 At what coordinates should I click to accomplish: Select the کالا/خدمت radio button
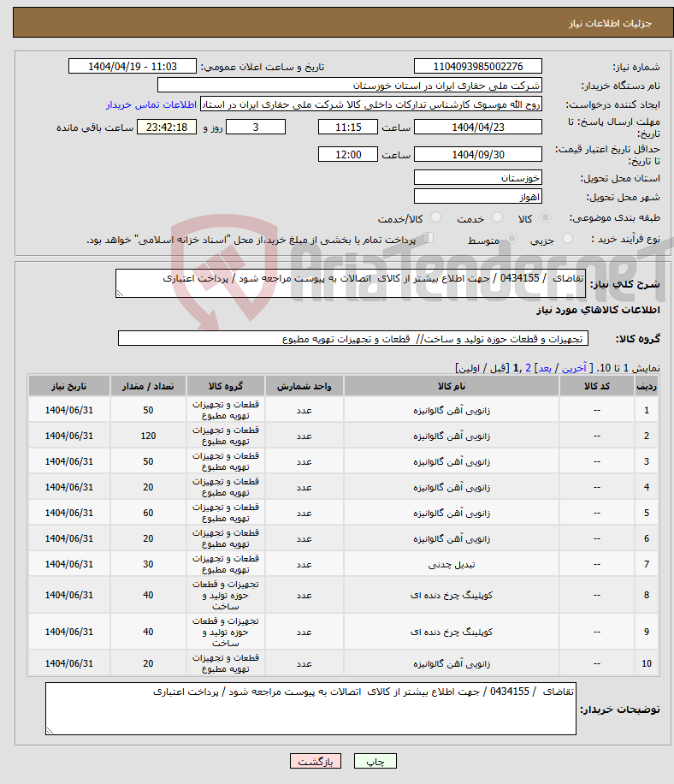click(435, 217)
